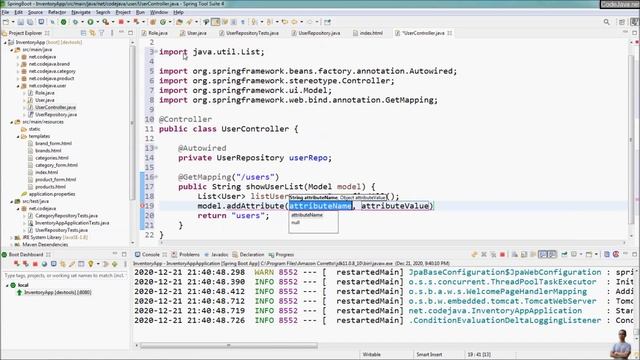Image resolution: width=640 pixels, height=360 pixels.
Task: Click the Project Explorer filter funnel icon
Action: pyautogui.click(x=102, y=33)
